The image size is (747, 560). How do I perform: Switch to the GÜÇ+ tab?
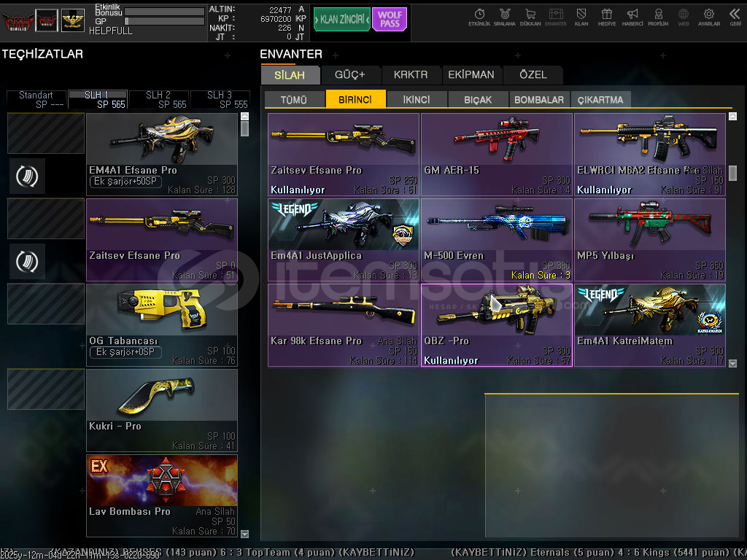point(350,75)
